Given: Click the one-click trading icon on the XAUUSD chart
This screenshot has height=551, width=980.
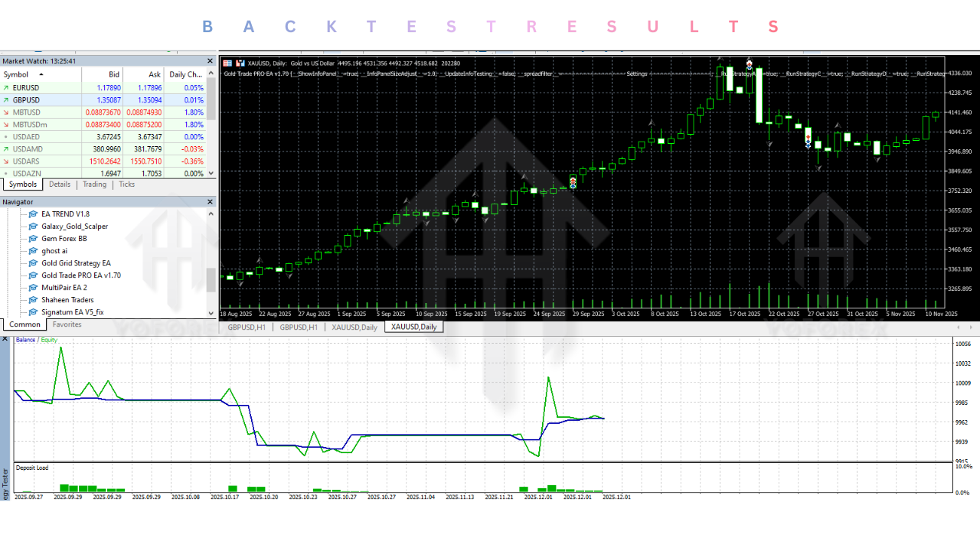Looking at the screenshot, I should (240, 64).
